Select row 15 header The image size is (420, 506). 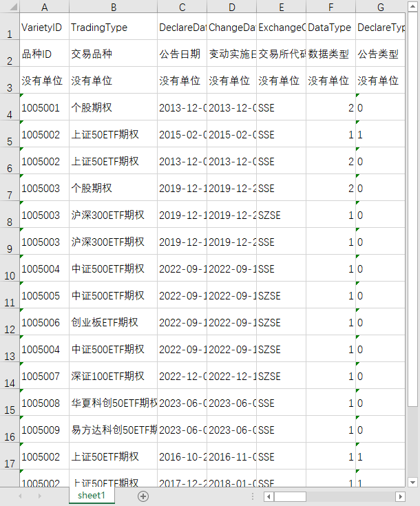click(x=10, y=403)
